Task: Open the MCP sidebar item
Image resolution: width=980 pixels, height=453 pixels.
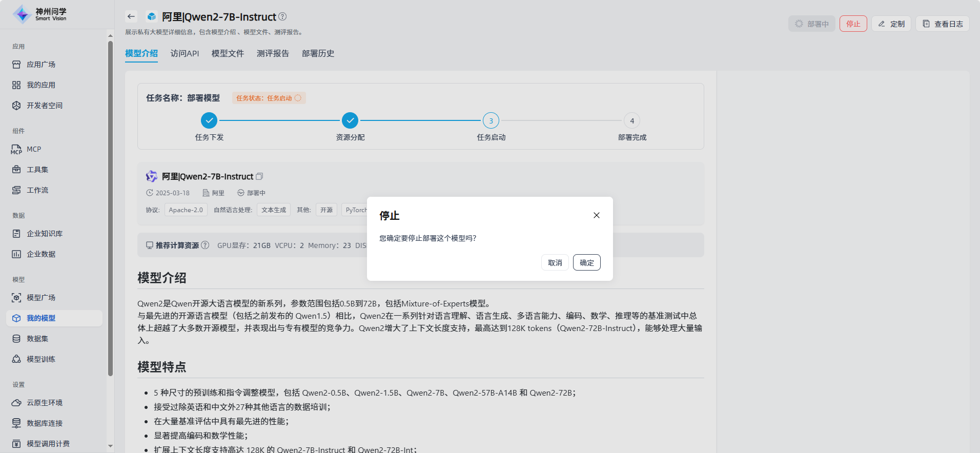Action: 34,149
